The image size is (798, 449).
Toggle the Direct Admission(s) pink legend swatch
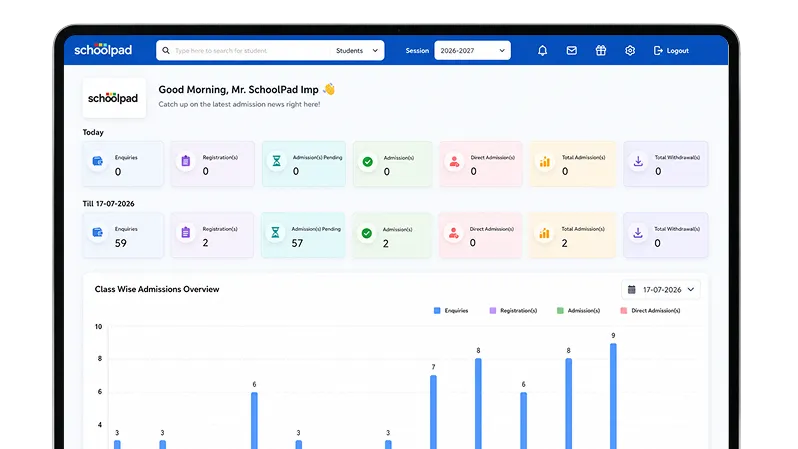click(x=623, y=311)
